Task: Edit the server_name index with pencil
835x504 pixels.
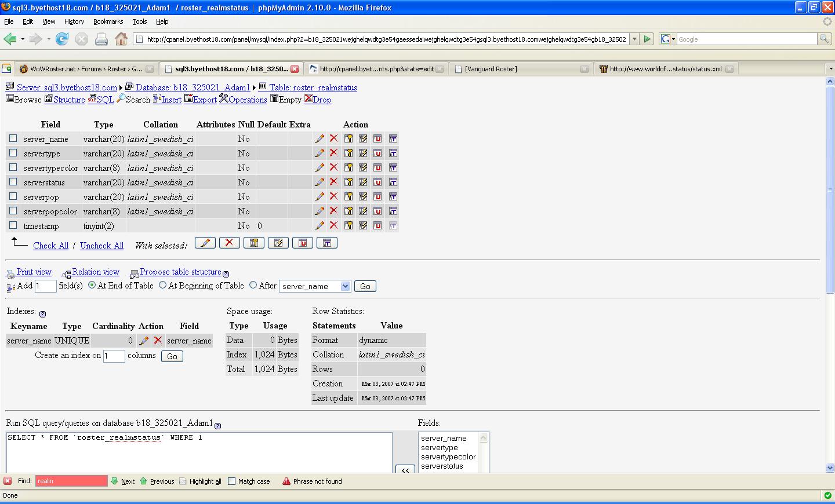Action: point(144,341)
